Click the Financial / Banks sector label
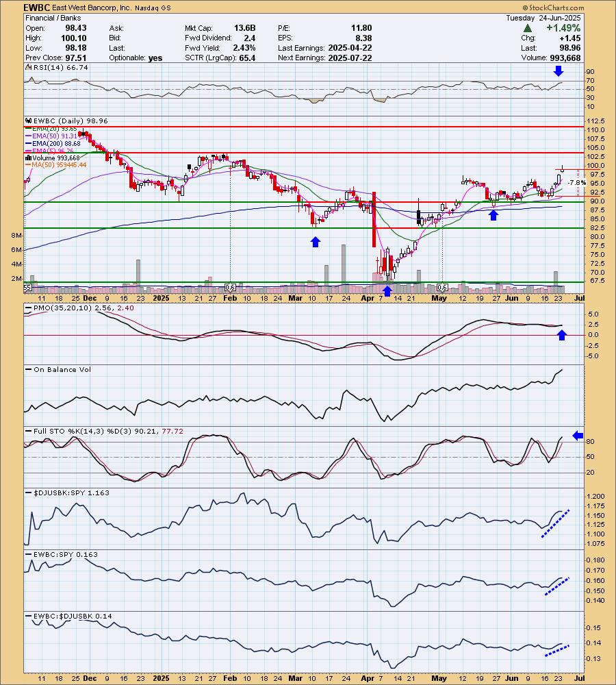Image resolution: width=616 pixels, height=685 pixels. point(53,18)
